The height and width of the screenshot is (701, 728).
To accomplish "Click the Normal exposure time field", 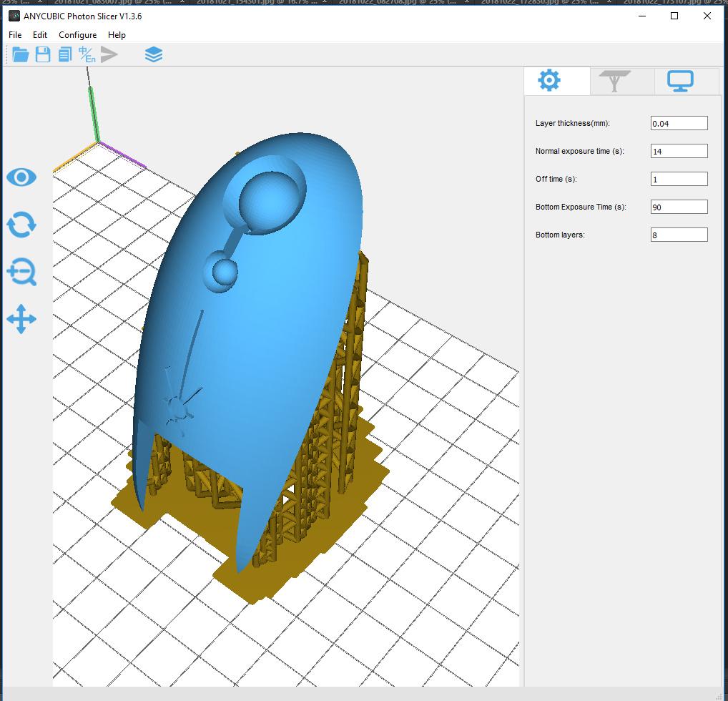I will click(679, 151).
